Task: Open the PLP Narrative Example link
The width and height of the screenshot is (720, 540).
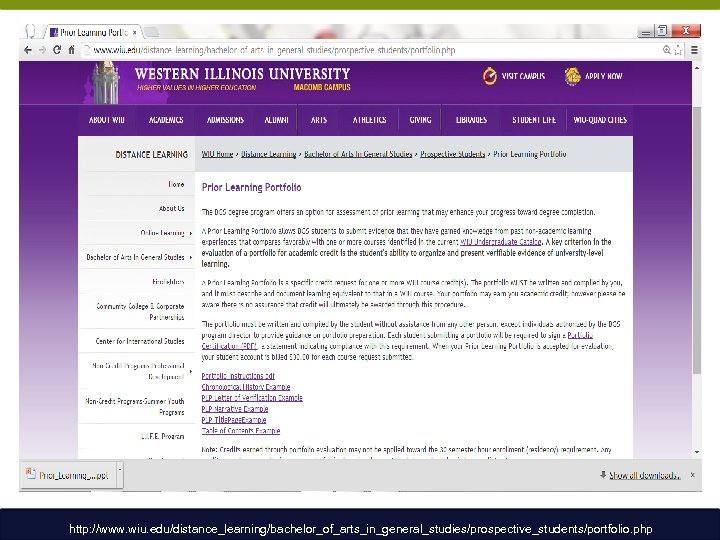Action: tap(235, 409)
